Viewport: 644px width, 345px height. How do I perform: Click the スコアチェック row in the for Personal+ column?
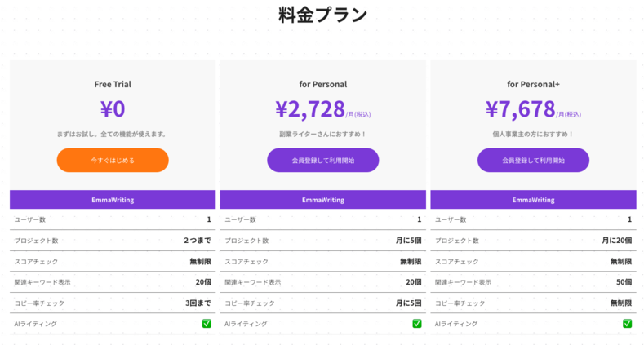[455, 261]
